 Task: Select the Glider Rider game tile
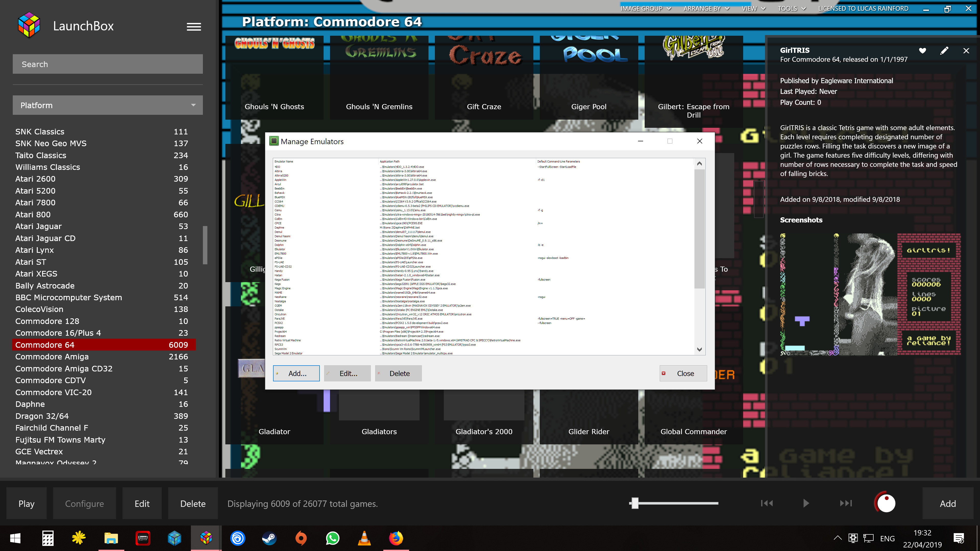click(x=589, y=417)
